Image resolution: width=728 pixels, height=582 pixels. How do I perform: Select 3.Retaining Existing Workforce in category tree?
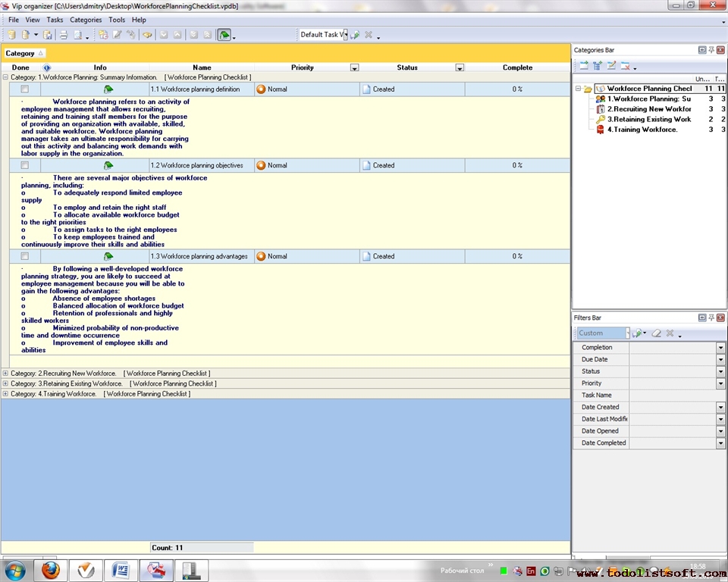[x=648, y=119]
